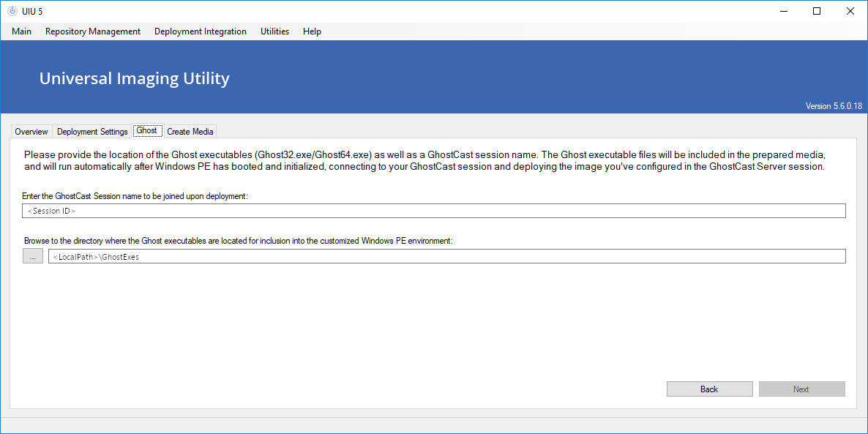Open the Repository Management menu
This screenshot has height=434, width=868.
click(x=93, y=31)
